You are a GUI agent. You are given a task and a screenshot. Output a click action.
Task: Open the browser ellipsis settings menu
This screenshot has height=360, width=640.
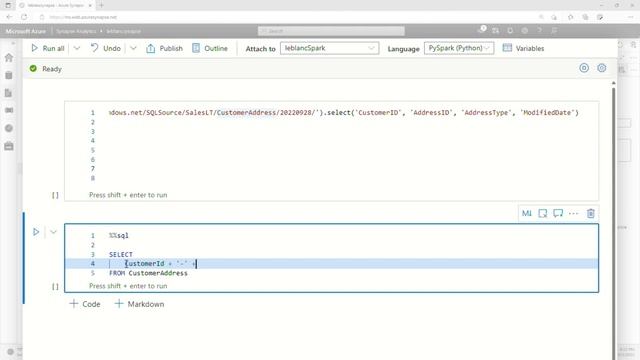tap(630, 17)
